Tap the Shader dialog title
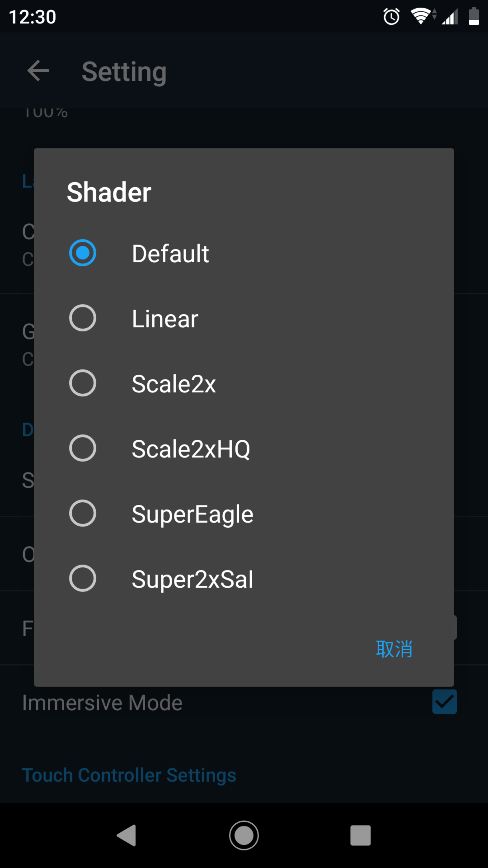This screenshot has height=868, width=488. (x=109, y=192)
